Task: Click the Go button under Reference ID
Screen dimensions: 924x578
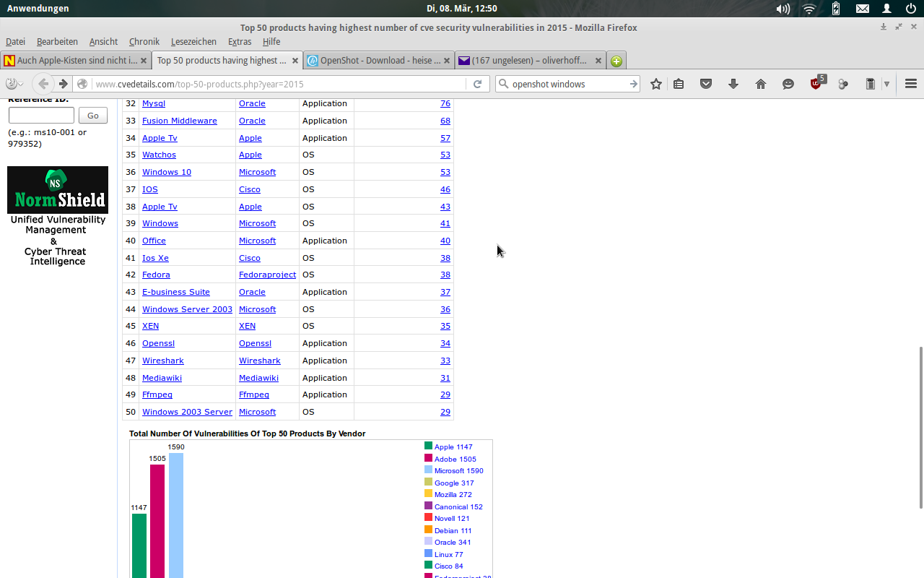Action: (93, 116)
